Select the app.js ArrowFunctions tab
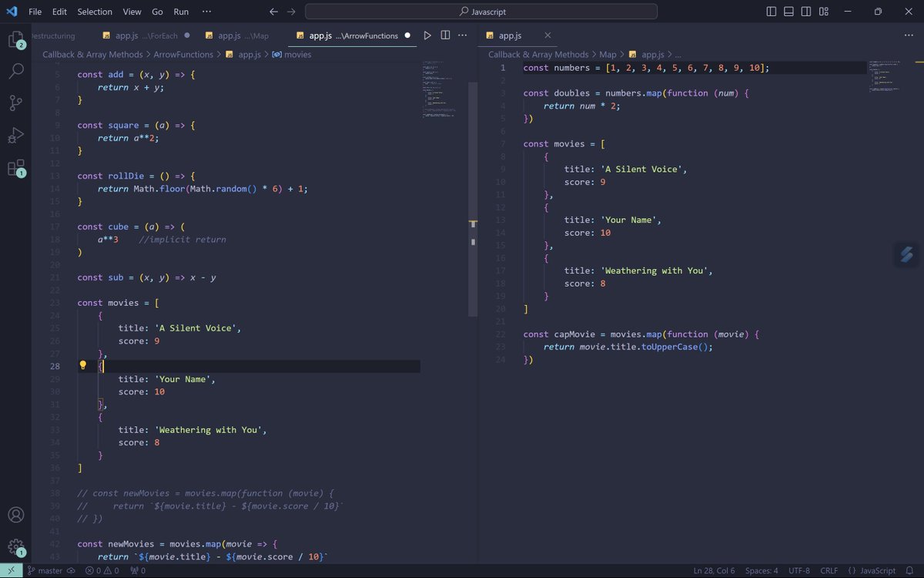924x578 pixels. [353, 35]
